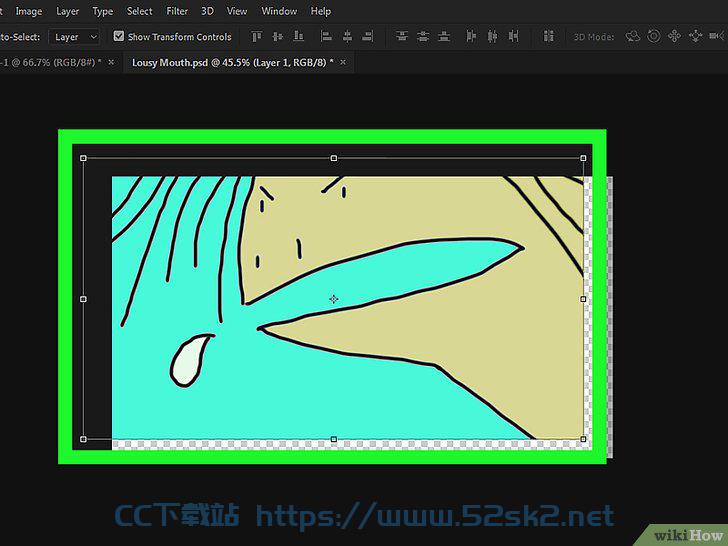Click the Distribute top edges icon
Viewport: 728px width, 546px height.
tap(402, 36)
